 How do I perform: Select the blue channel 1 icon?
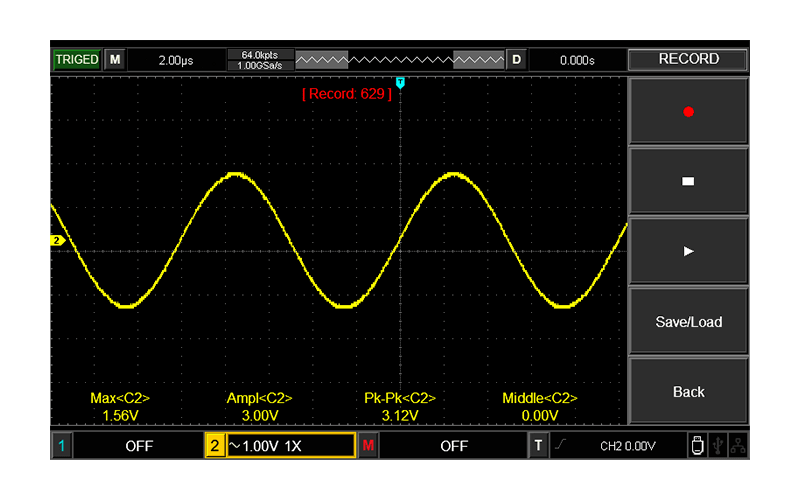[61, 446]
